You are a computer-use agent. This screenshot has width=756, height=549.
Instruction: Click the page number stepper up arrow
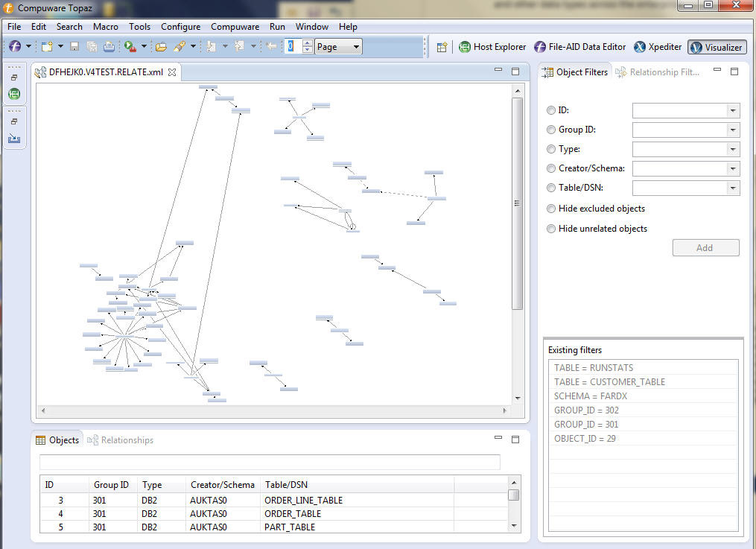[307, 42]
